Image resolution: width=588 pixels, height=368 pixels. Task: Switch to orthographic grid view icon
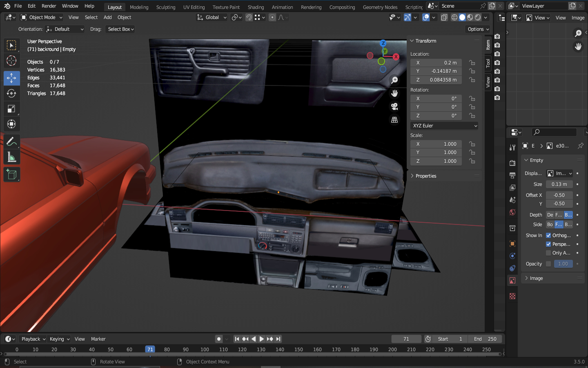tap(394, 120)
